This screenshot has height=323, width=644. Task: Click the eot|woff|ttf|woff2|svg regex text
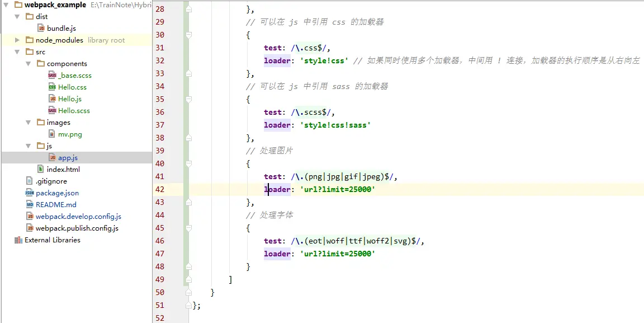(x=358, y=241)
